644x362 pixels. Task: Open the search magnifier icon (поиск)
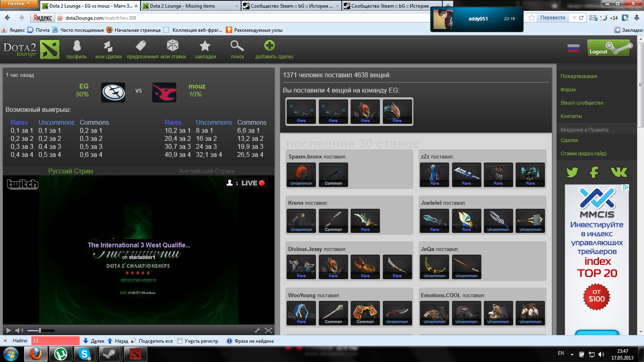click(237, 46)
